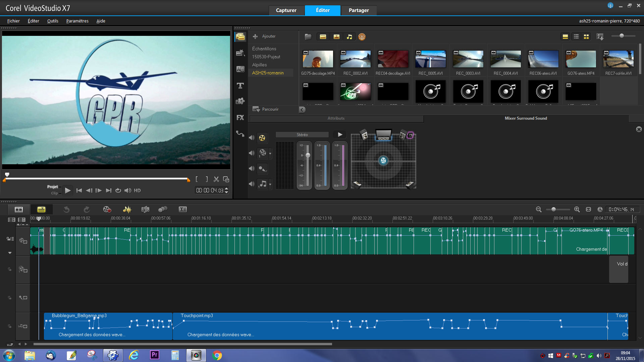Viewport: 644px width, 362px height.
Task: Split clip with the scissors icon
Action: click(216, 180)
